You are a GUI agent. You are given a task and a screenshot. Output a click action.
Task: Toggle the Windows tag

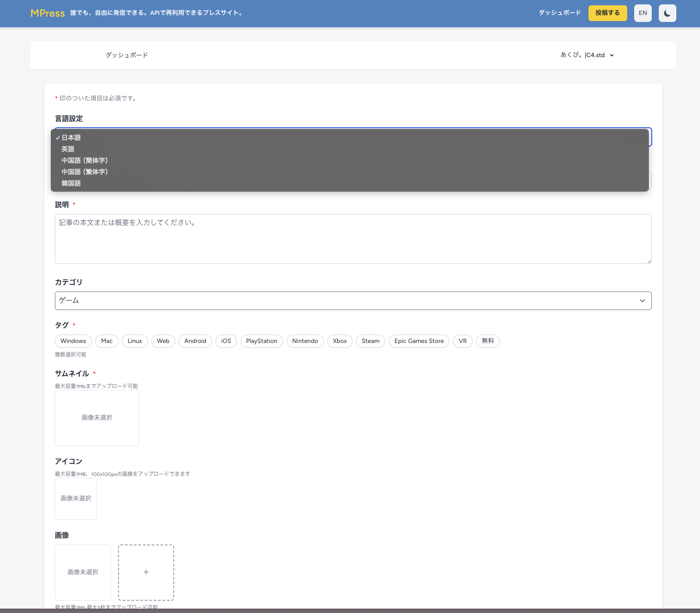(x=73, y=341)
